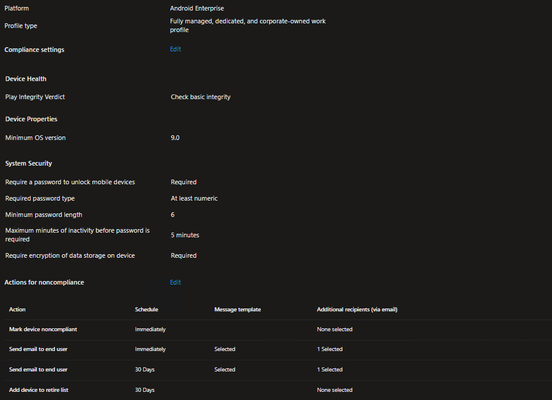Image resolution: width=552 pixels, height=400 pixels.
Task: Click the 30 Days Send email to end user row
Action: tap(278, 370)
